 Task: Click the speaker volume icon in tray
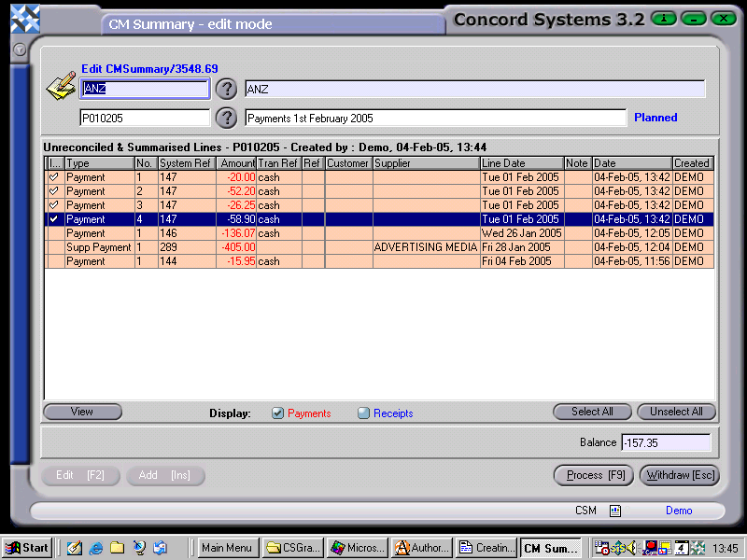631,548
